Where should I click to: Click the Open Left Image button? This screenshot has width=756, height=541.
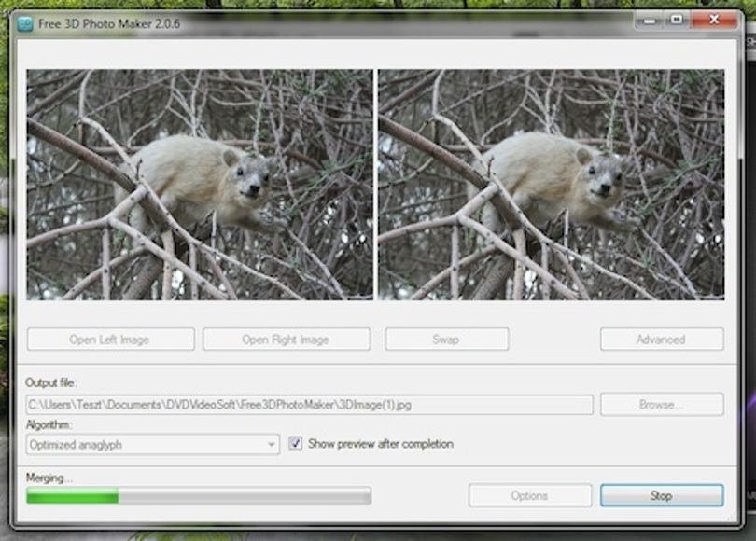click(x=111, y=340)
